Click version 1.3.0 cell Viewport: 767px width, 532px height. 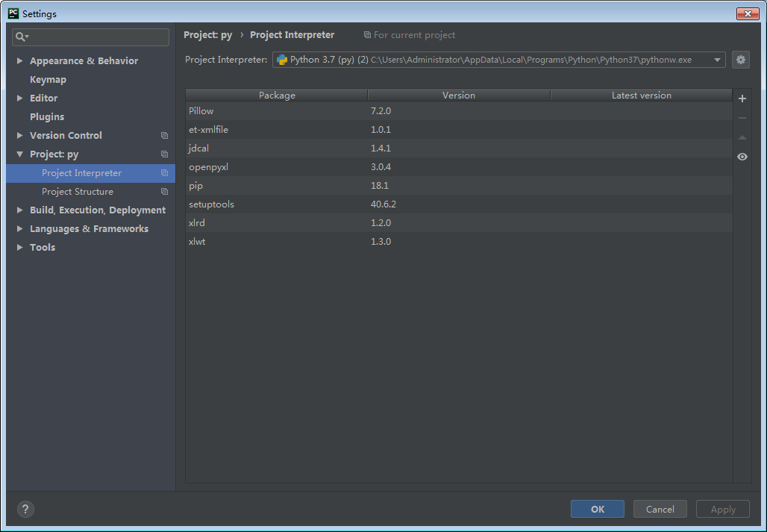pyautogui.click(x=381, y=241)
